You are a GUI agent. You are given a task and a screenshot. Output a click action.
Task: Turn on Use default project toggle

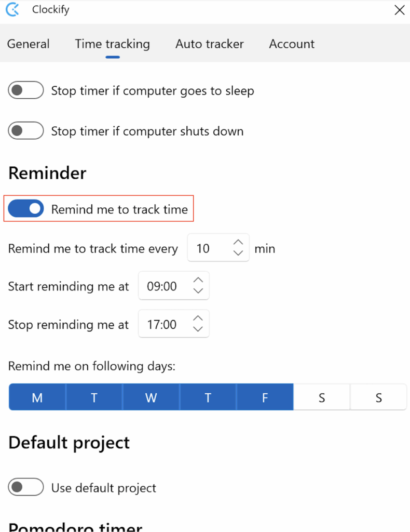coord(25,488)
